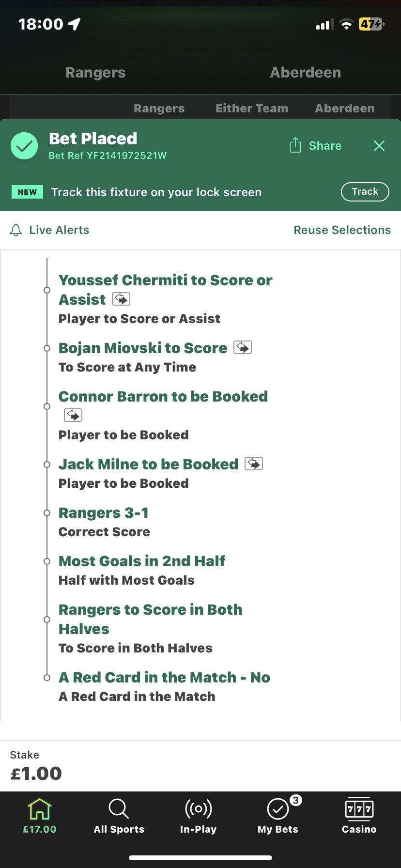Tap the green checkmark on Bet Placed banner
Image resolution: width=401 pixels, height=868 pixels.
pos(24,145)
